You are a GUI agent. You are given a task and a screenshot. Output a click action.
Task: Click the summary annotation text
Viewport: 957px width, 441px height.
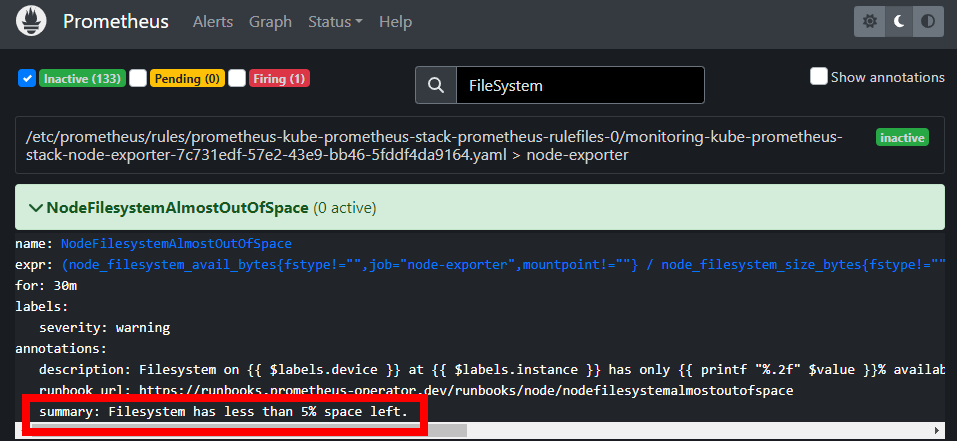(223, 412)
